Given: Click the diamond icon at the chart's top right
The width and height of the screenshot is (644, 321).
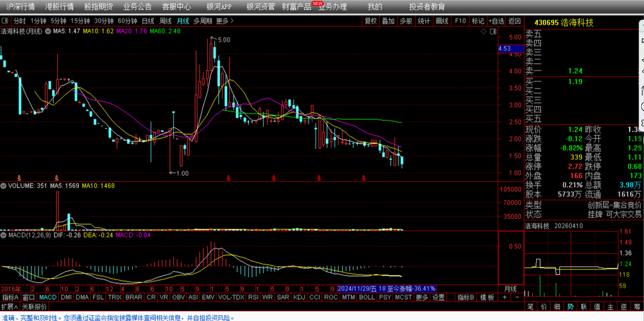Looking at the screenshot, I should coord(484,31).
